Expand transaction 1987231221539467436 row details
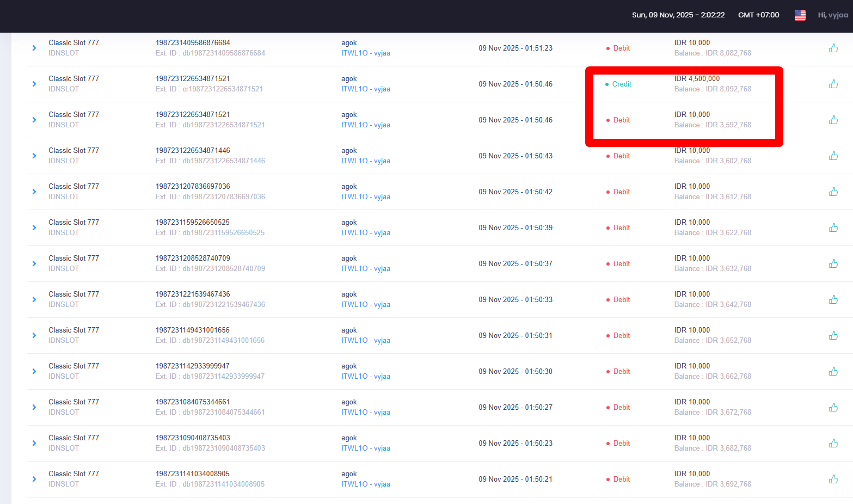Viewport: 853px width, 504px height. 34,299
